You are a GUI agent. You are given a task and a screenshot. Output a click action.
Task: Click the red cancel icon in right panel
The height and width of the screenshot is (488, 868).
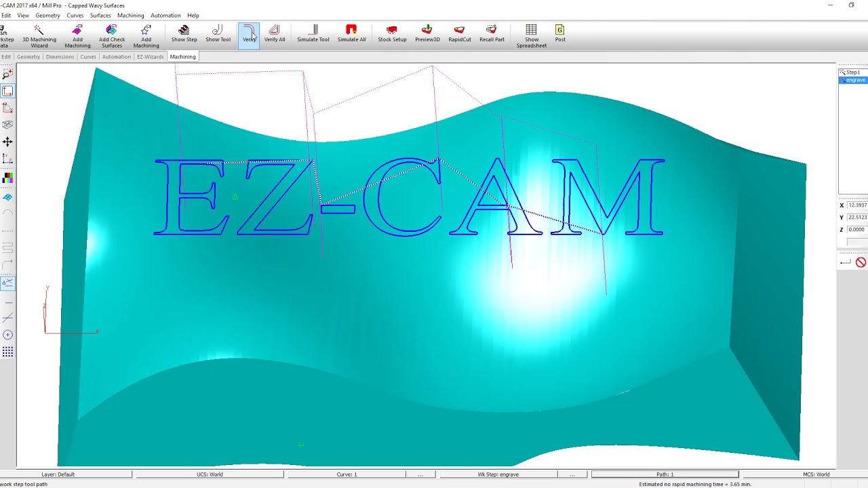pos(861,262)
